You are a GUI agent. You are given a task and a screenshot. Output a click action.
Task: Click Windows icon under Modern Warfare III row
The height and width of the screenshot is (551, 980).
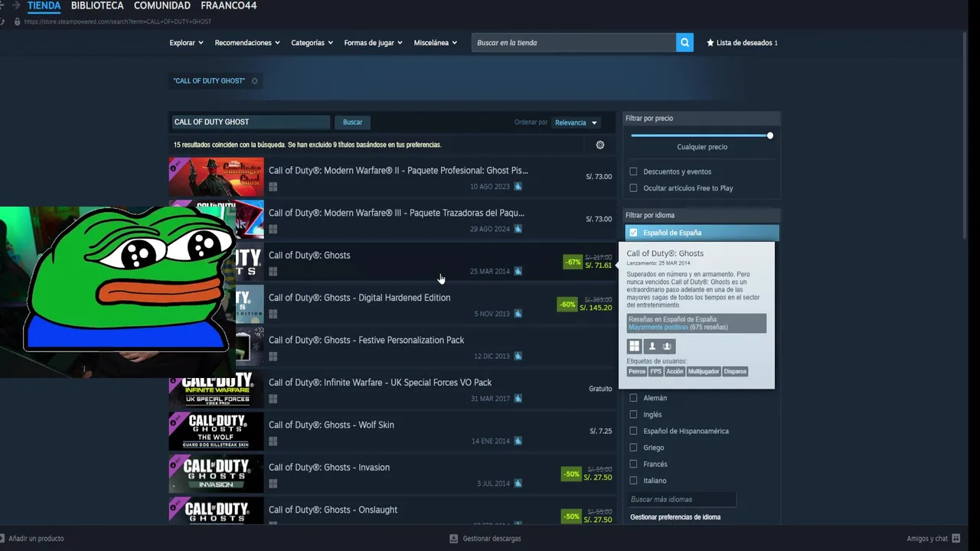point(273,229)
